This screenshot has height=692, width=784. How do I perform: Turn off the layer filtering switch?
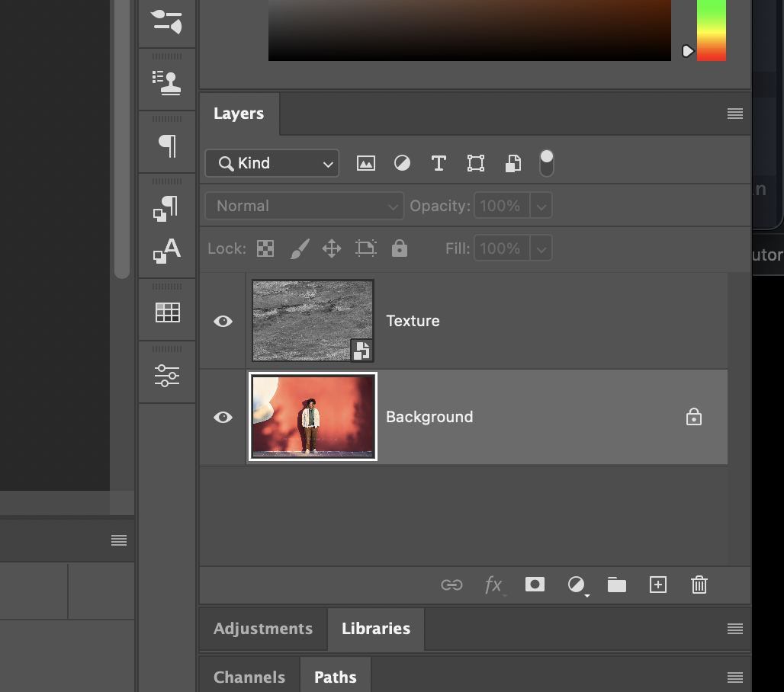546,162
